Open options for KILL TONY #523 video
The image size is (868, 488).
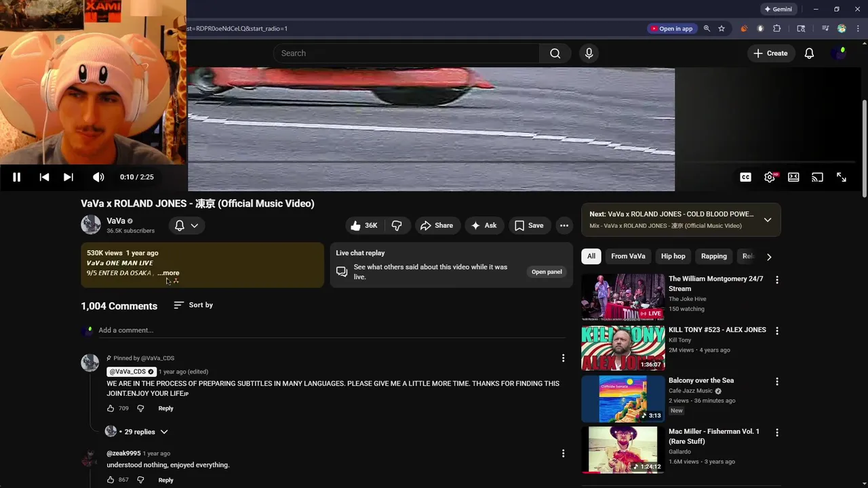(x=777, y=331)
